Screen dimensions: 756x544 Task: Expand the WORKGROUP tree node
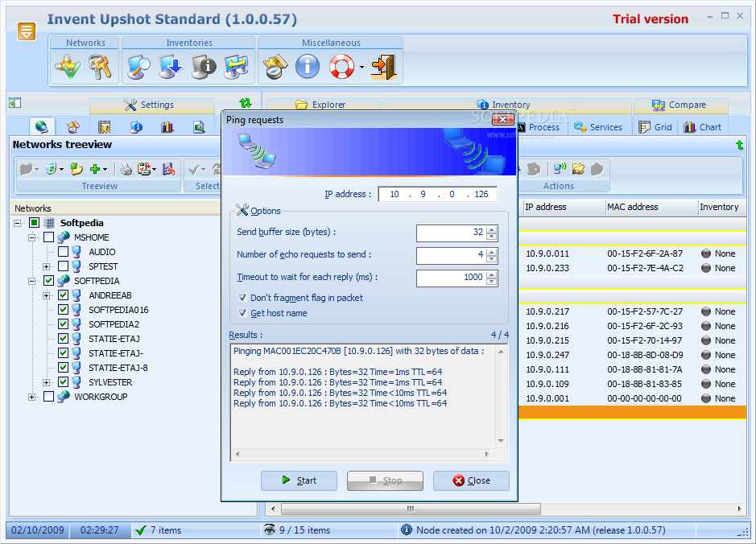[32, 397]
